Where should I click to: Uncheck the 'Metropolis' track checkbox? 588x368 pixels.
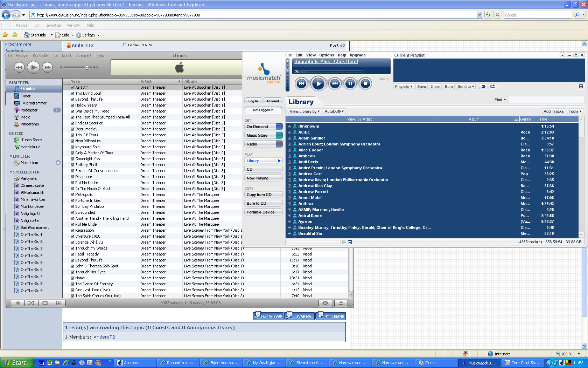pyautogui.click(x=72, y=195)
